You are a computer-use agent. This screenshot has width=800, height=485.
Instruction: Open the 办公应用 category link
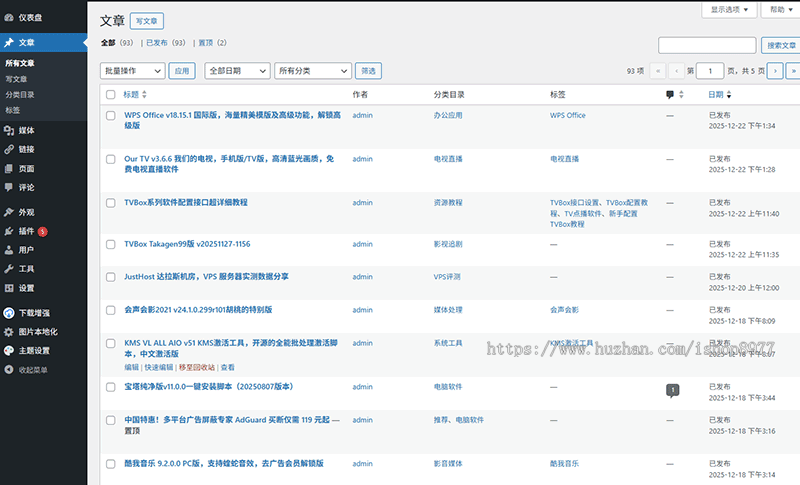(448, 115)
